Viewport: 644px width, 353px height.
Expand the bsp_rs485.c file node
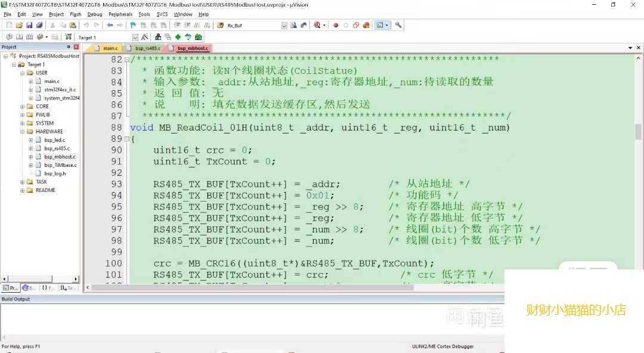[x=30, y=148]
